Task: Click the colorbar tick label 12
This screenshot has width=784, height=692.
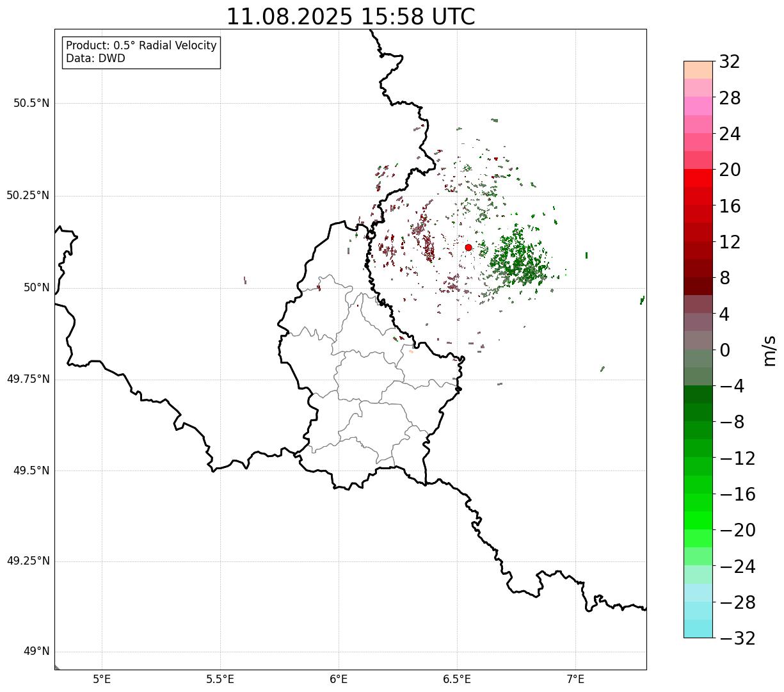Action: 730,243
